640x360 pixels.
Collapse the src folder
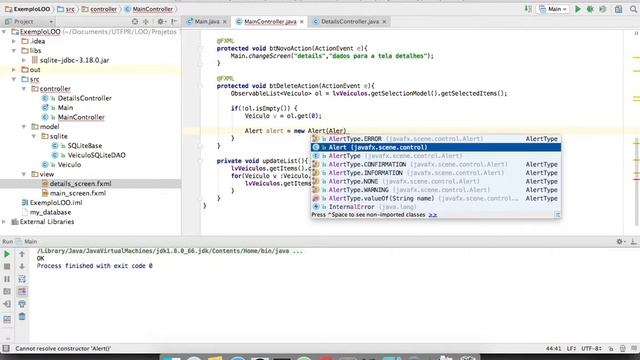point(14,79)
